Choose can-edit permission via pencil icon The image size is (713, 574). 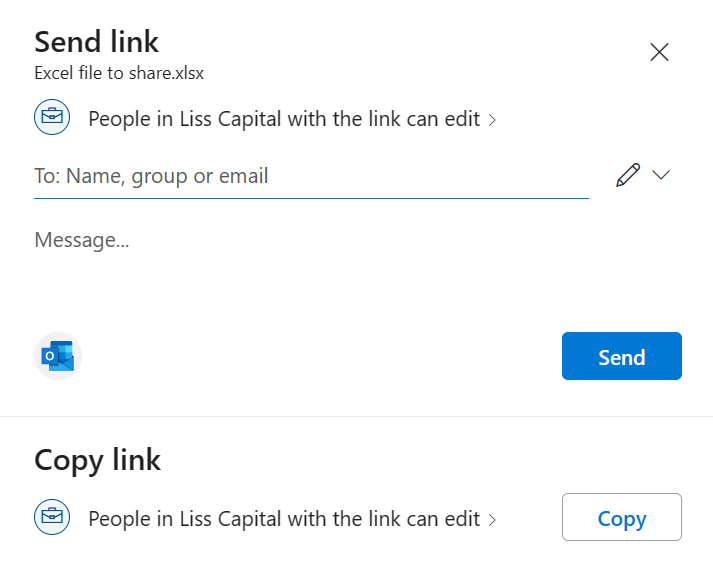[628, 175]
